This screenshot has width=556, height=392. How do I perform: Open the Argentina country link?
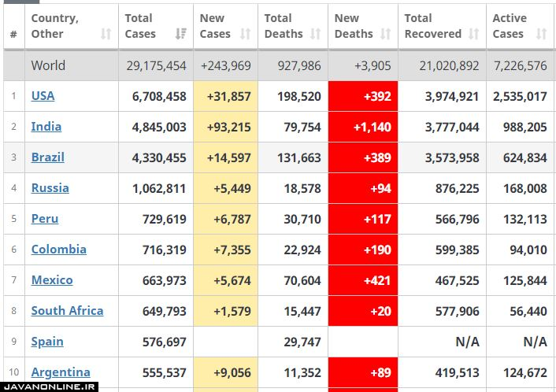click(61, 372)
